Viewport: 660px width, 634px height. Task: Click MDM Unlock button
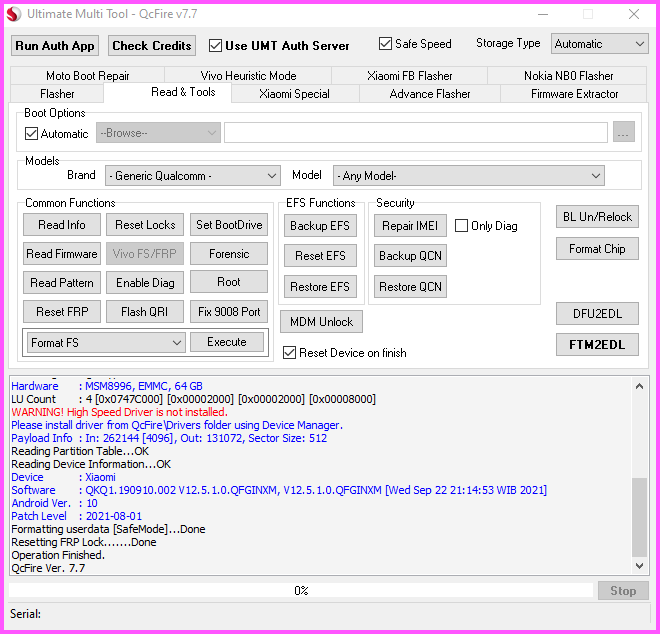321,322
